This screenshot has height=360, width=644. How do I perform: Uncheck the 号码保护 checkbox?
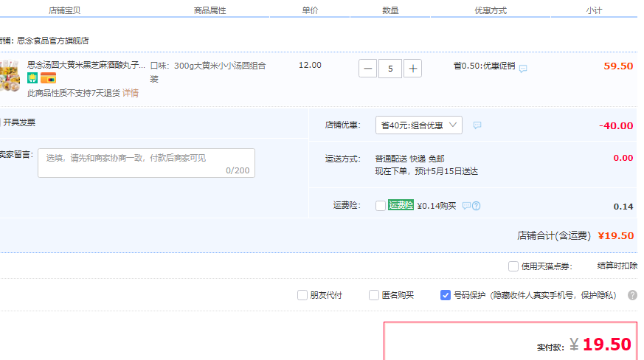tap(446, 295)
